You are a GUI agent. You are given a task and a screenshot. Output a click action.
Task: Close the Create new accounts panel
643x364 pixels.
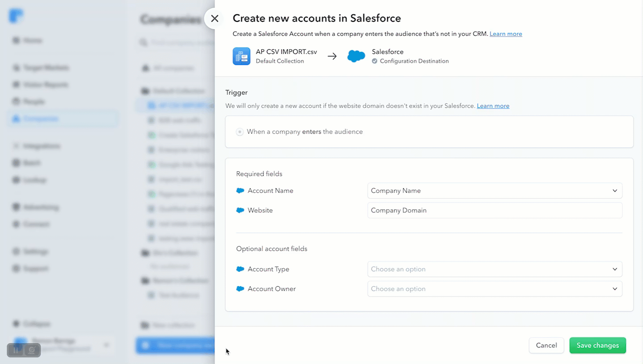click(215, 19)
